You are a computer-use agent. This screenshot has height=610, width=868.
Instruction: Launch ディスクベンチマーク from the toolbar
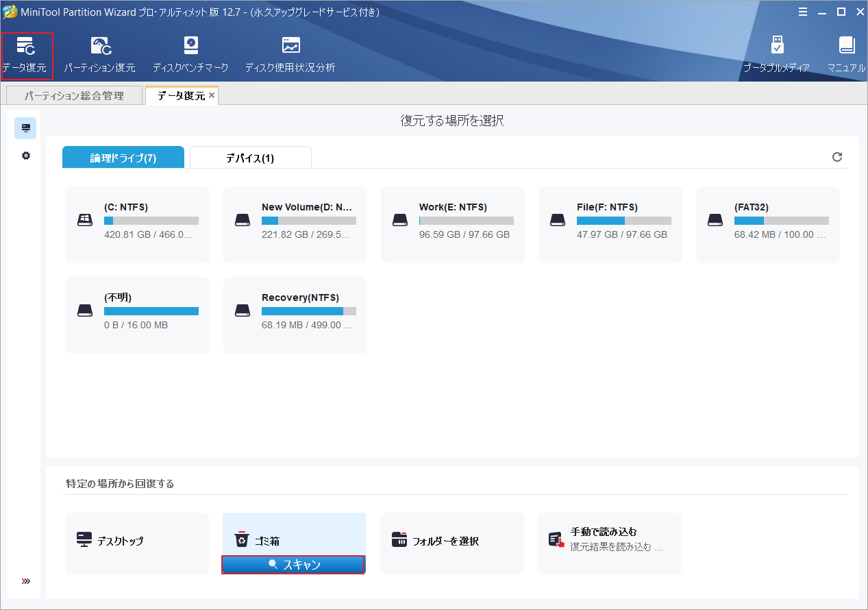click(x=190, y=55)
